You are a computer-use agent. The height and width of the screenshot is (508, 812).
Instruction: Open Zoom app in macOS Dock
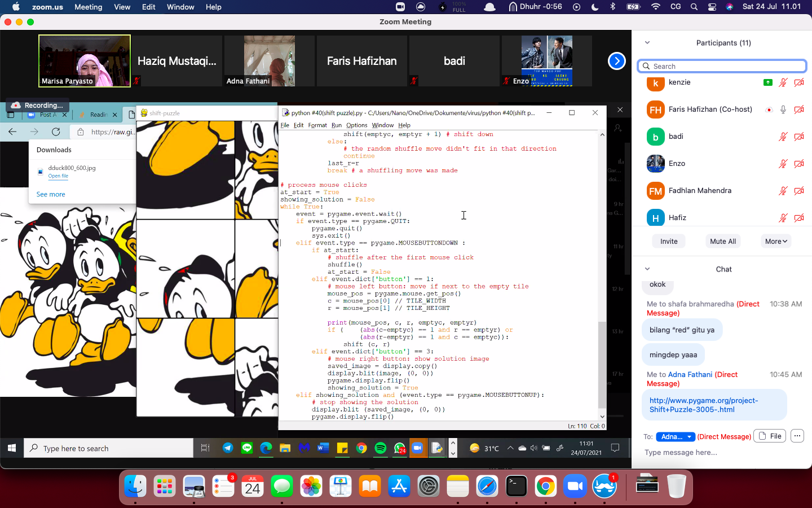pyautogui.click(x=575, y=486)
